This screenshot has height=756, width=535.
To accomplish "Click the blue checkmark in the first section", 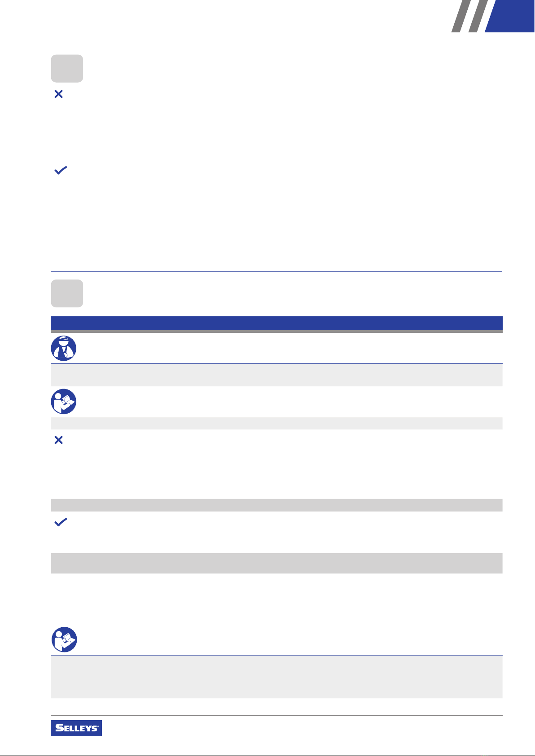I will 60,170.
